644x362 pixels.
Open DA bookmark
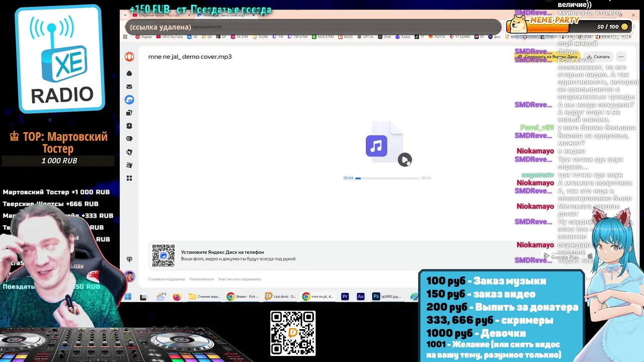click(x=206, y=37)
